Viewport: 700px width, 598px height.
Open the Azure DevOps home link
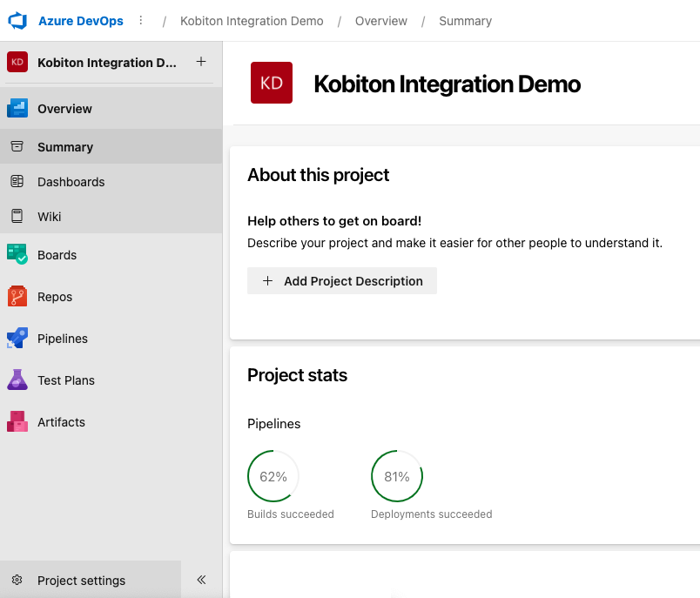(x=80, y=21)
